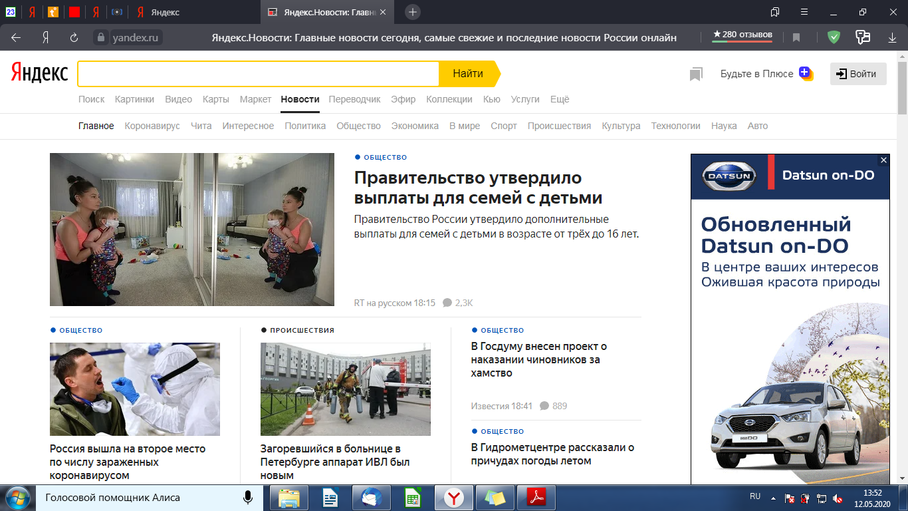Viewport: 908px width, 511px height.
Task: Click the Яндекс logo
Action: [x=39, y=73]
